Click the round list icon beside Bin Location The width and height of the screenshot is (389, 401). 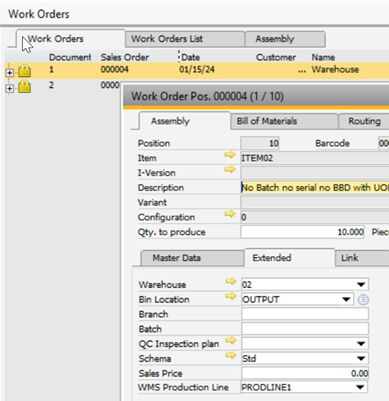tap(363, 300)
